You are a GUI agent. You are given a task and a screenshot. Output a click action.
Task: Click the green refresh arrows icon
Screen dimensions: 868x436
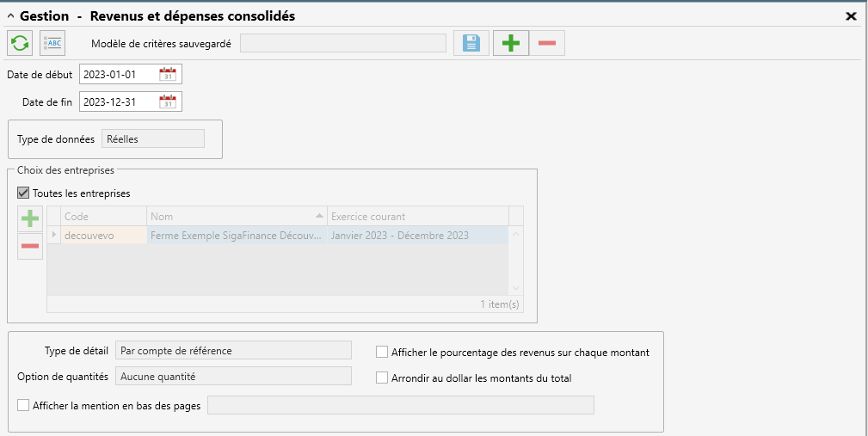click(x=20, y=43)
